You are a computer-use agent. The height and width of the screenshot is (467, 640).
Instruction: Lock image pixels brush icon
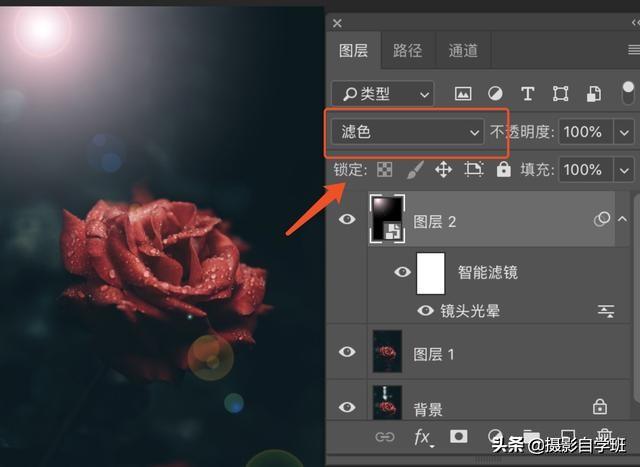[x=415, y=169]
